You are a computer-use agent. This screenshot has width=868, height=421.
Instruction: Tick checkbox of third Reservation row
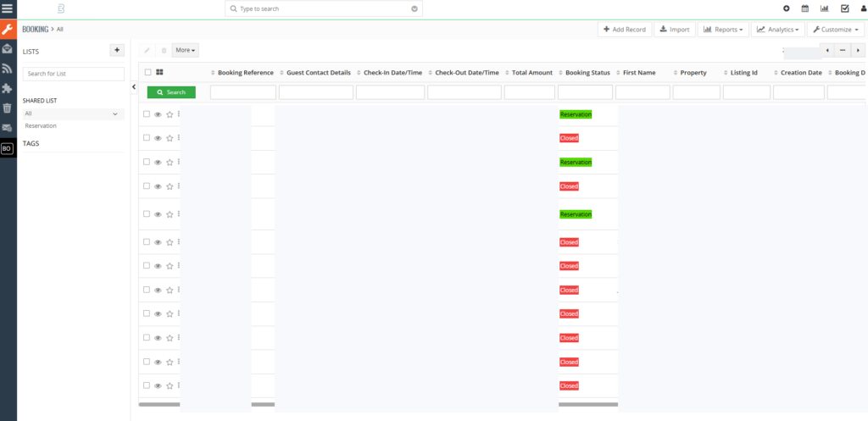(x=147, y=213)
